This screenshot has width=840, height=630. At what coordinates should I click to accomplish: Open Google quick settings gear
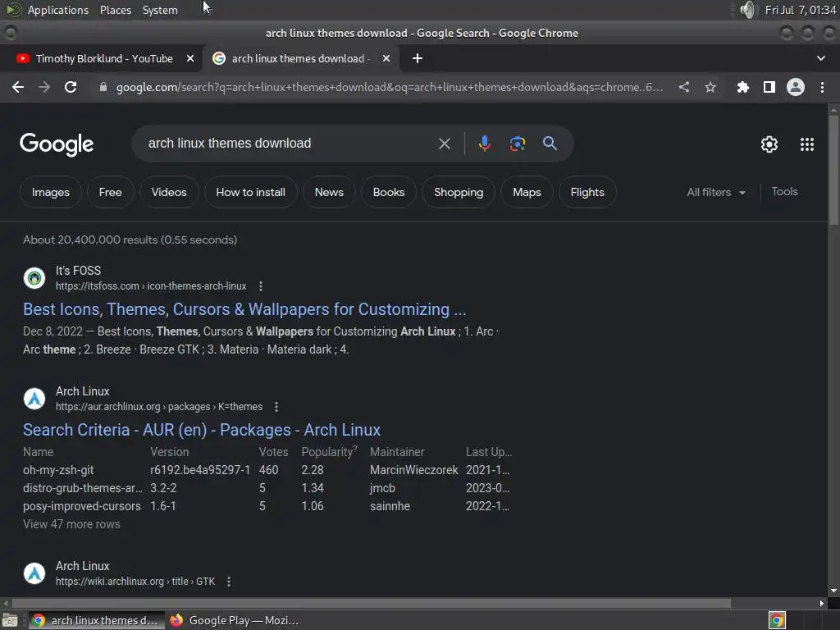click(x=769, y=144)
